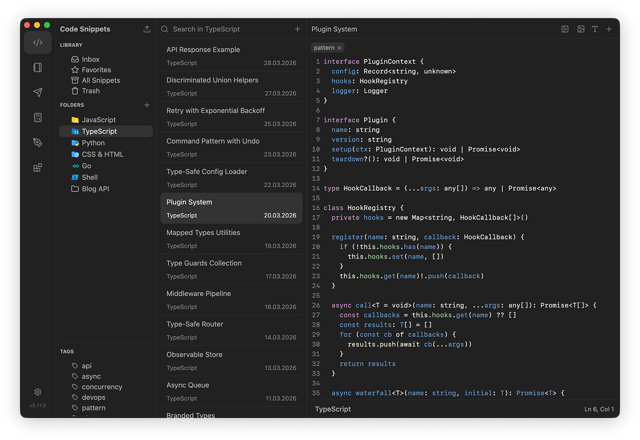Focus the Search in TypeScript field

(231, 29)
